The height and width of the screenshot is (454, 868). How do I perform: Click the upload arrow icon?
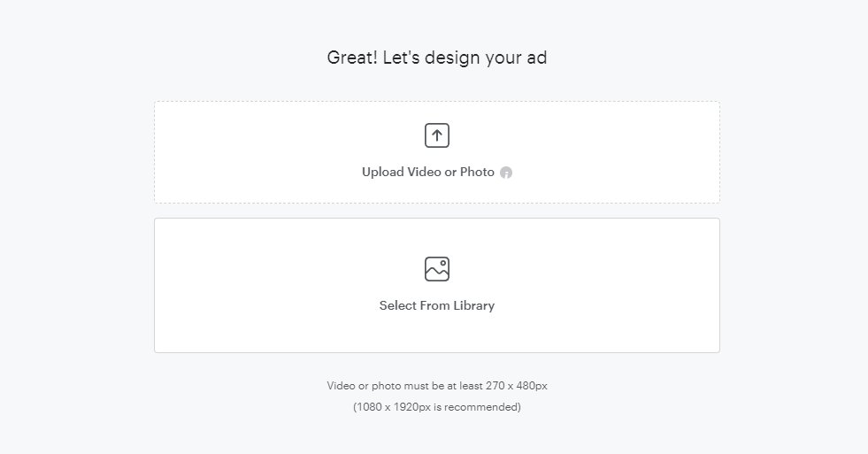tap(437, 135)
